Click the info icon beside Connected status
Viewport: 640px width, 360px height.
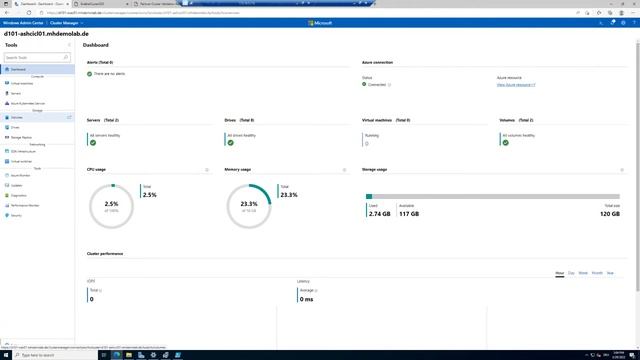(389, 85)
